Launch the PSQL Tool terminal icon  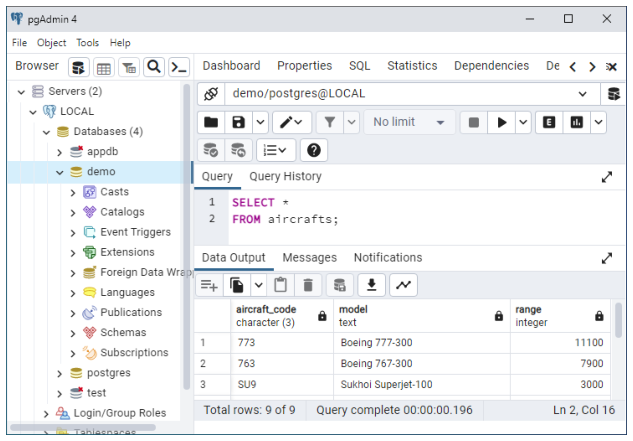[x=179, y=67]
